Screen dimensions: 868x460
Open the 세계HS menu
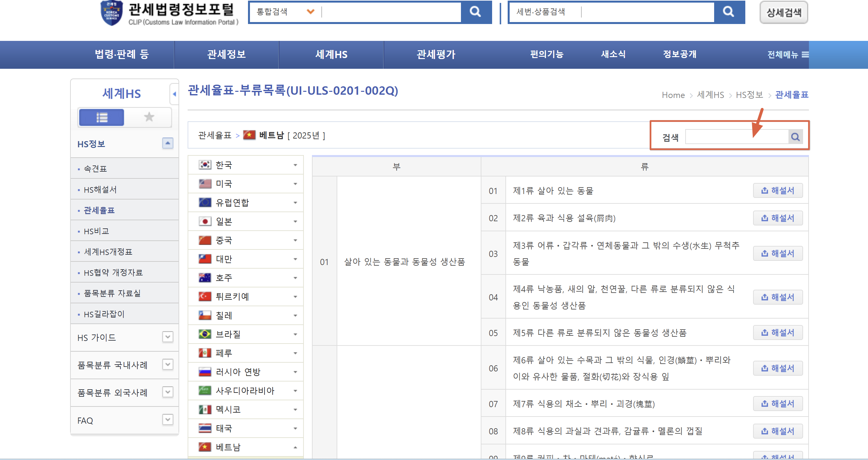(331, 54)
